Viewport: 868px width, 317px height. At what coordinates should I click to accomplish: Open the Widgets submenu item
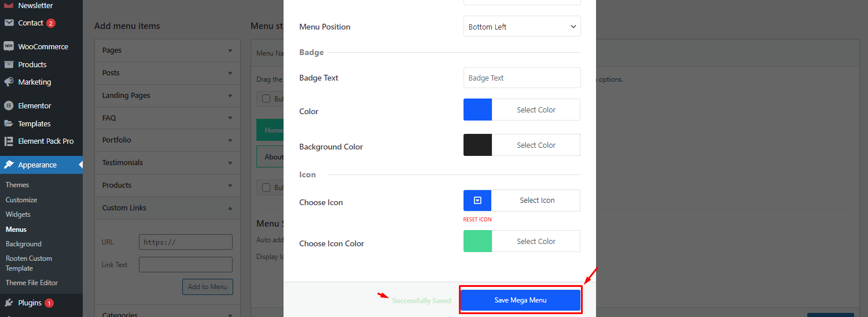click(18, 214)
